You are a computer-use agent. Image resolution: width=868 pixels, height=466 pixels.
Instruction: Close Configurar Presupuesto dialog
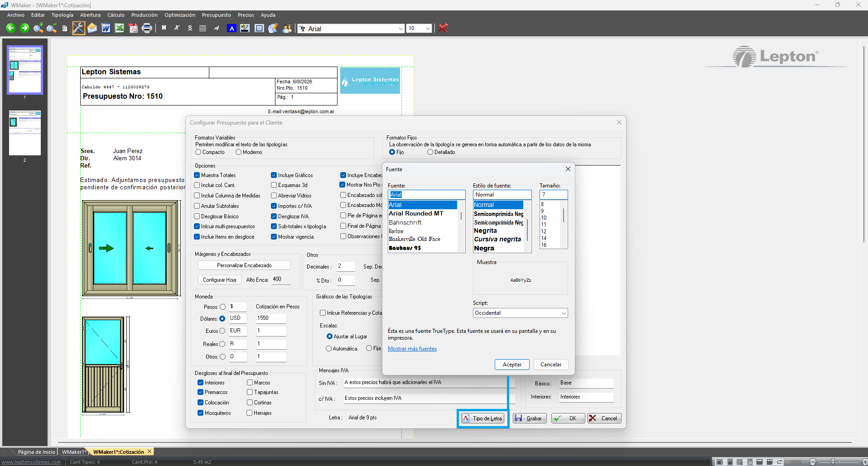tap(619, 122)
